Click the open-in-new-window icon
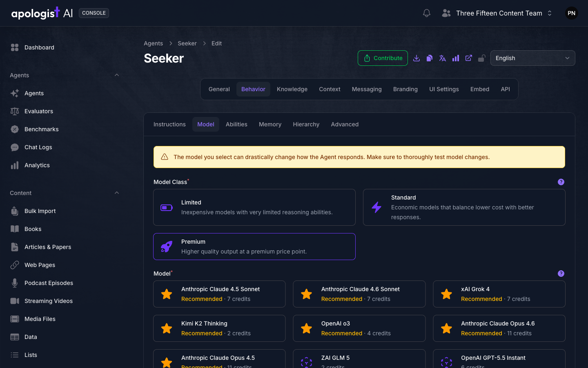 (469, 58)
